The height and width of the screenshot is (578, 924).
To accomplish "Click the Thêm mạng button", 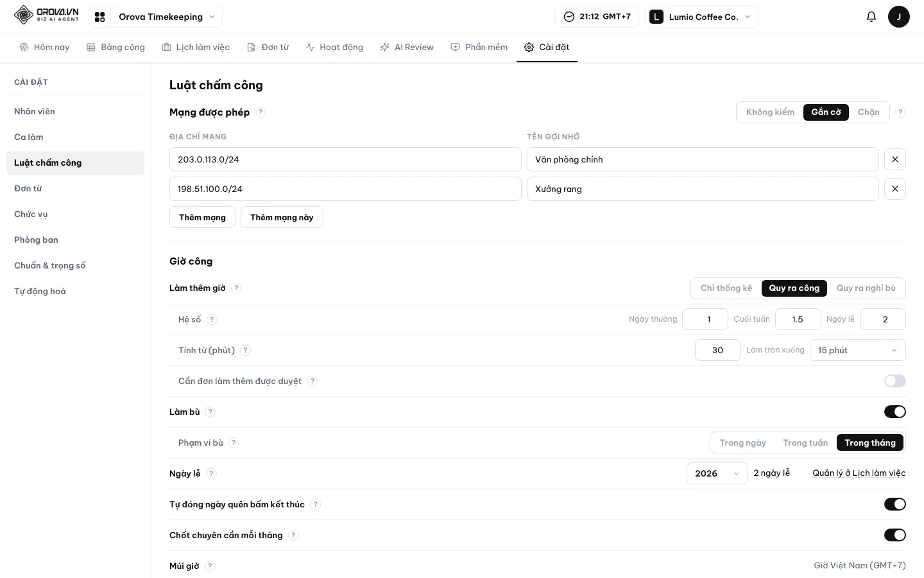I will [x=202, y=217].
